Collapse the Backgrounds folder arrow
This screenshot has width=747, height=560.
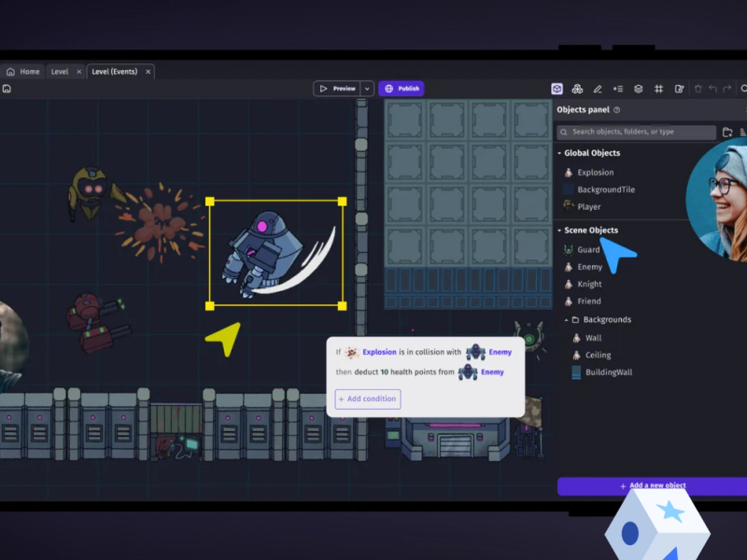pyautogui.click(x=566, y=320)
